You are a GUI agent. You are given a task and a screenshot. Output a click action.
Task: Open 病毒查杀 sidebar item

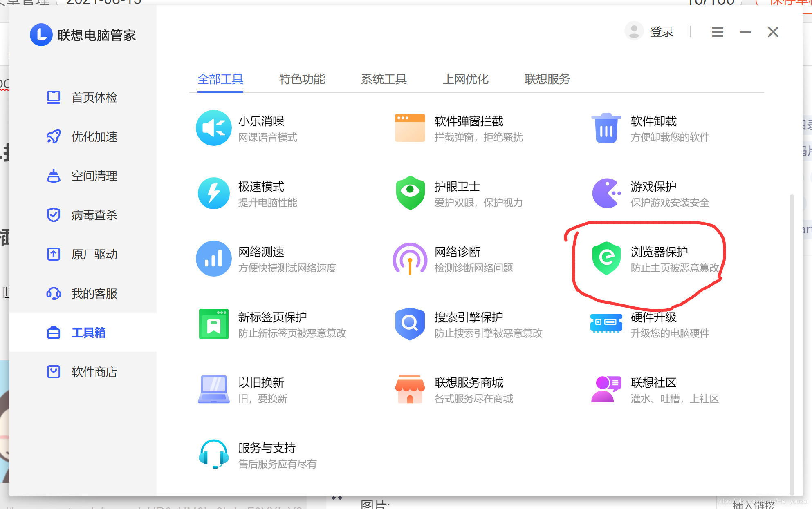pyautogui.click(x=83, y=215)
